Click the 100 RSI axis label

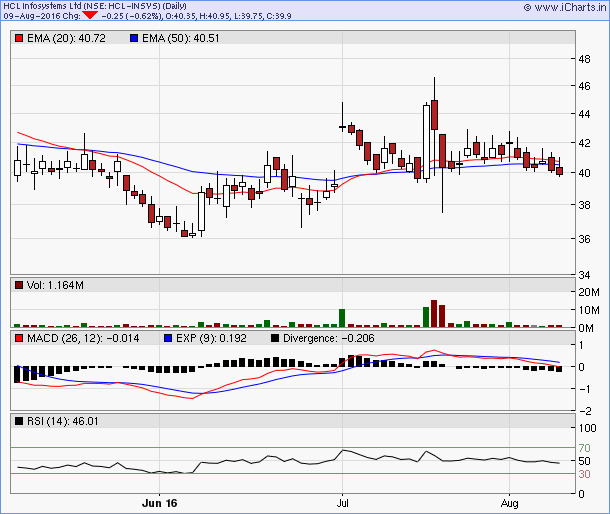coord(587,428)
